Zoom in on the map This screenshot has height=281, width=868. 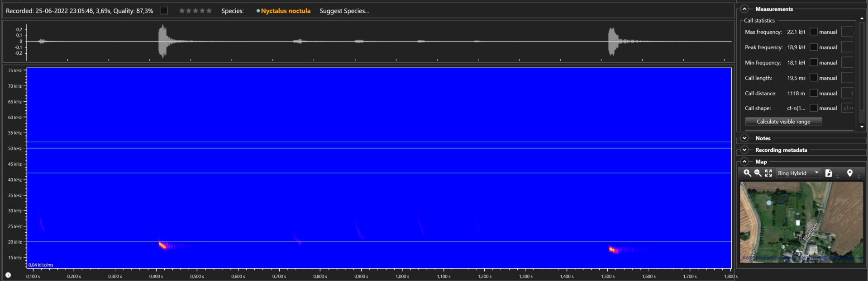click(747, 173)
